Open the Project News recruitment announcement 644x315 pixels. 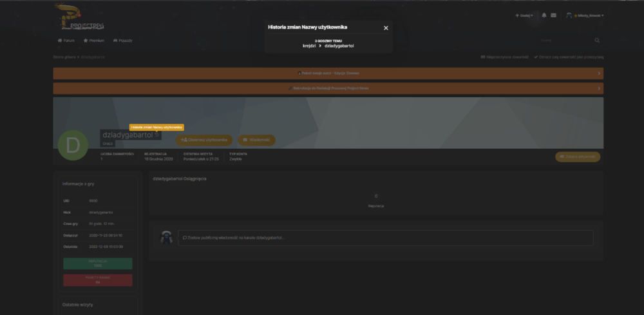(x=328, y=88)
